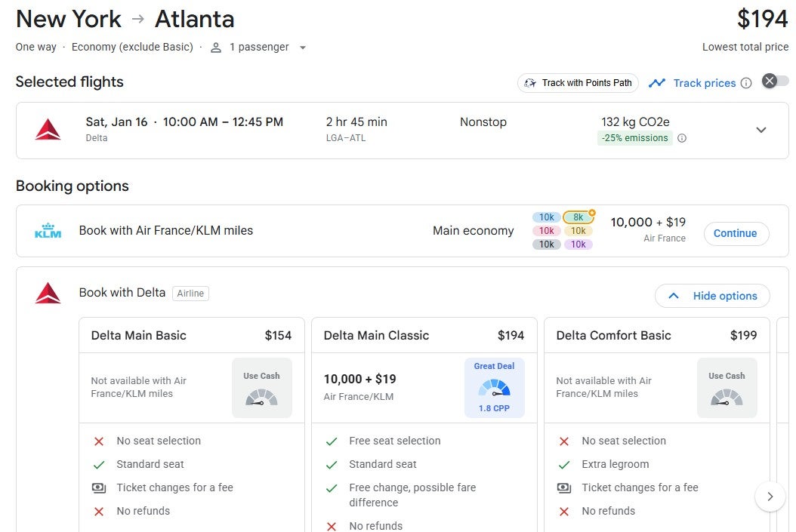Click the checkmark beside Free seat selection
796x532 pixels.
332,441
